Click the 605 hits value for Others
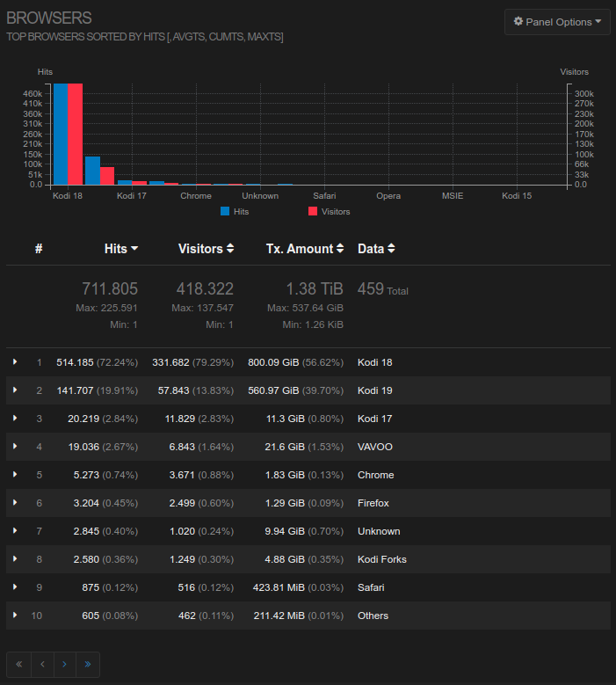Screen dimensions: 616x685 coord(91,616)
